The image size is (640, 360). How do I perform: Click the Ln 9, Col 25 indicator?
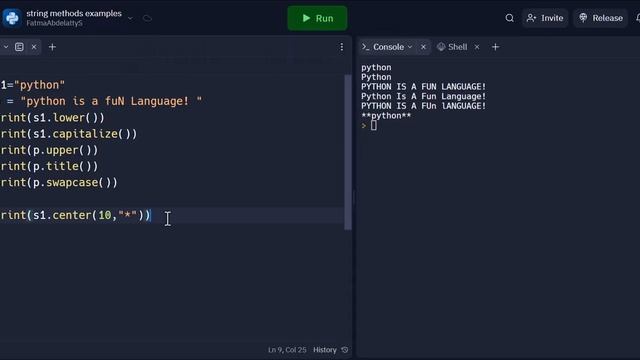pos(287,350)
